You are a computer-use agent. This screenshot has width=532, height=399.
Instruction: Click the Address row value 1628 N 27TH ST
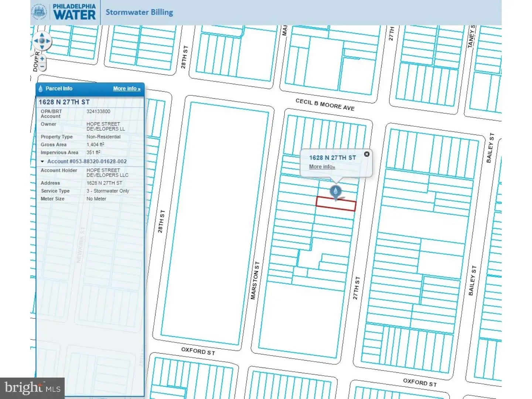[x=104, y=183]
